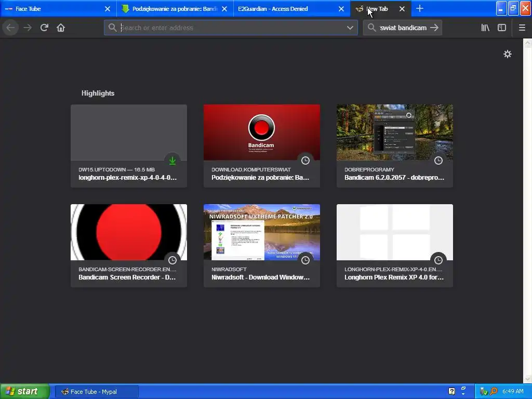Open the hamburger application menu
The width and height of the screenshot is (532, 399).
[x=522, y=28]
